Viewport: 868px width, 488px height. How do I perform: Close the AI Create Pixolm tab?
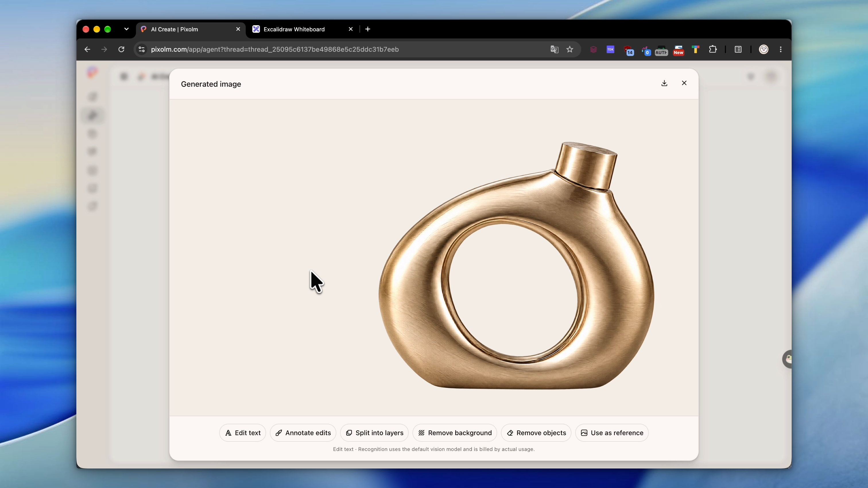(x=238, y=29)
